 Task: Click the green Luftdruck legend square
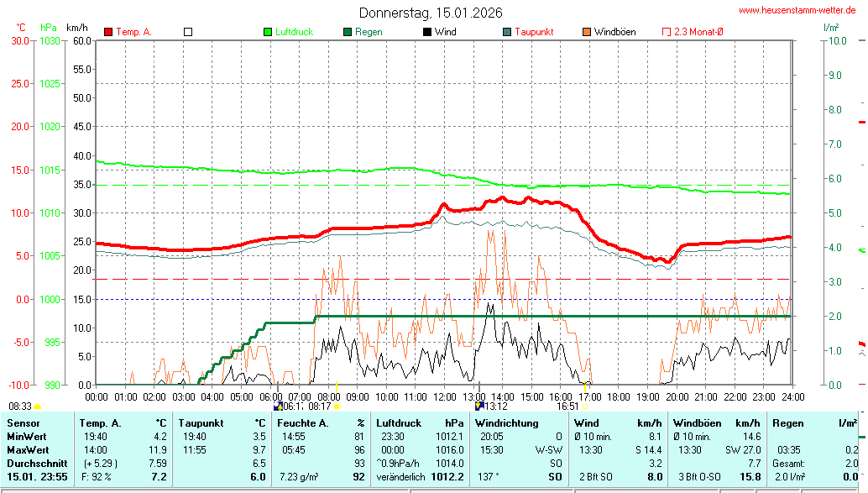269,32
